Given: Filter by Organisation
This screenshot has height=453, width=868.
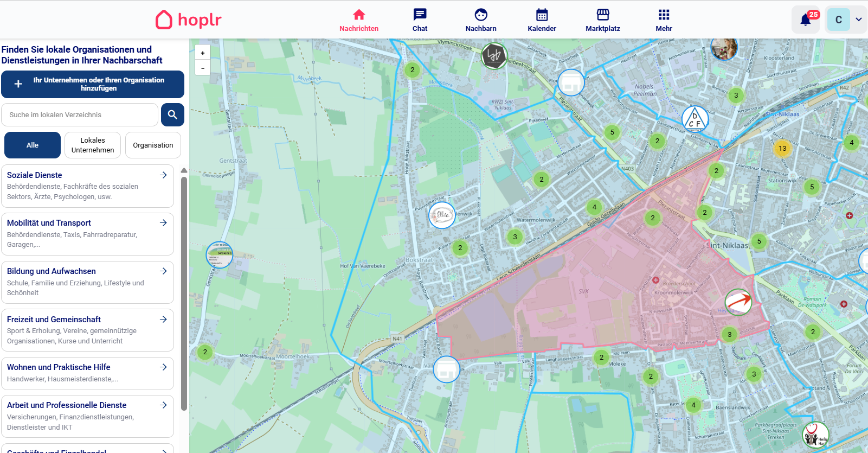Looking at the screenshot, I should [153, 145].
